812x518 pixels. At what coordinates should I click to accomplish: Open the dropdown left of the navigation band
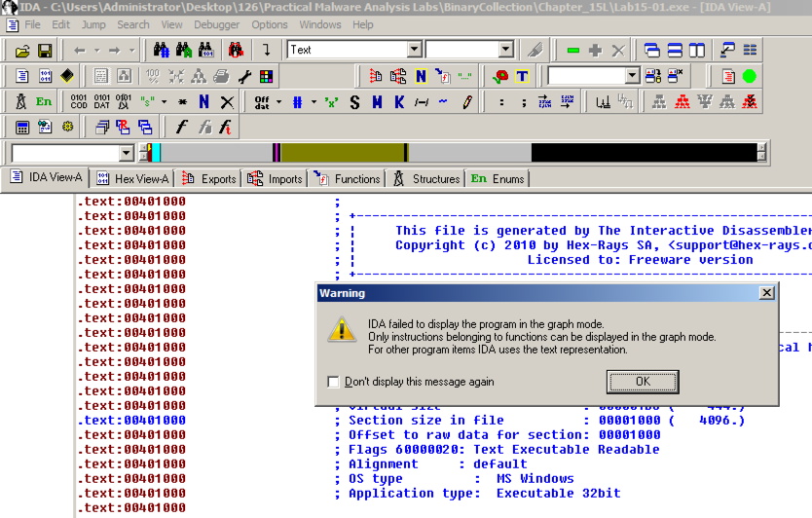click(127, 153)
